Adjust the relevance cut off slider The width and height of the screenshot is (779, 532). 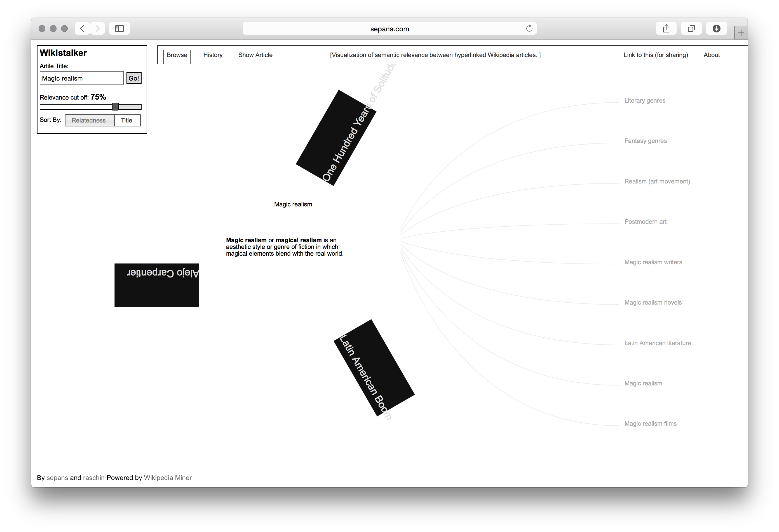tap(115, 107)
